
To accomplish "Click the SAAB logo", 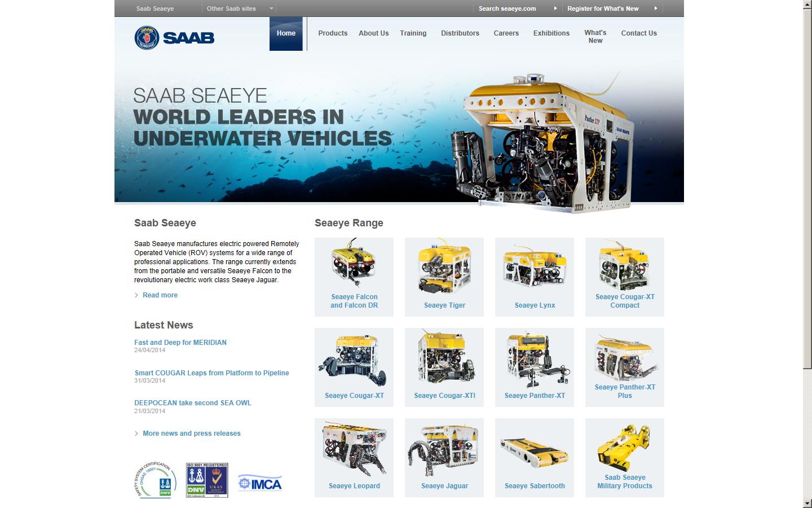I will pyautogui.click(x=174, y=37).
